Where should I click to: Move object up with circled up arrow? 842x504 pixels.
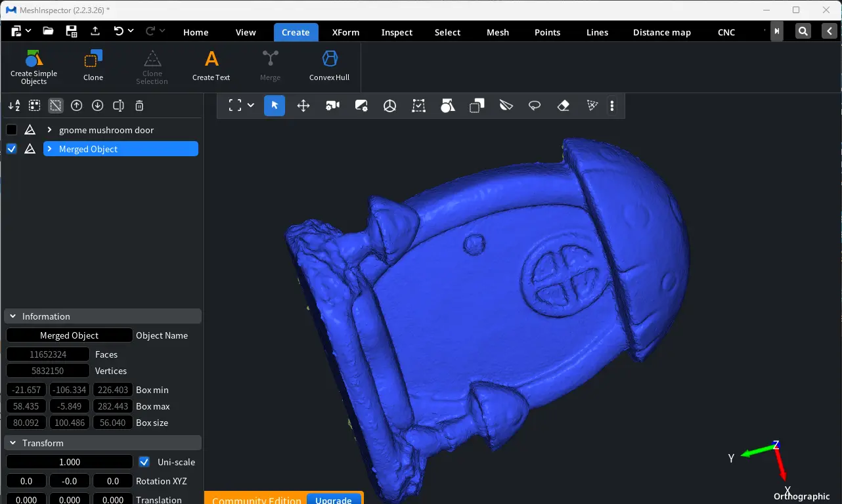pyautogui.click(x=77, y=106)
